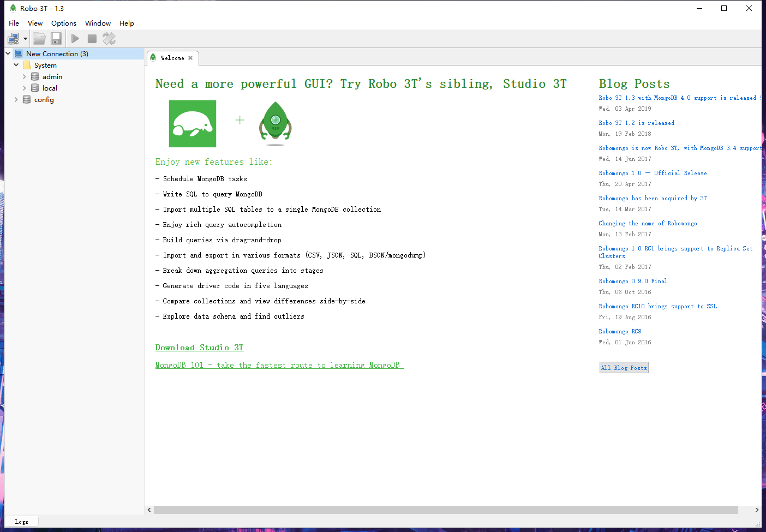Open the connections dropdown arrow

(24, 38)
